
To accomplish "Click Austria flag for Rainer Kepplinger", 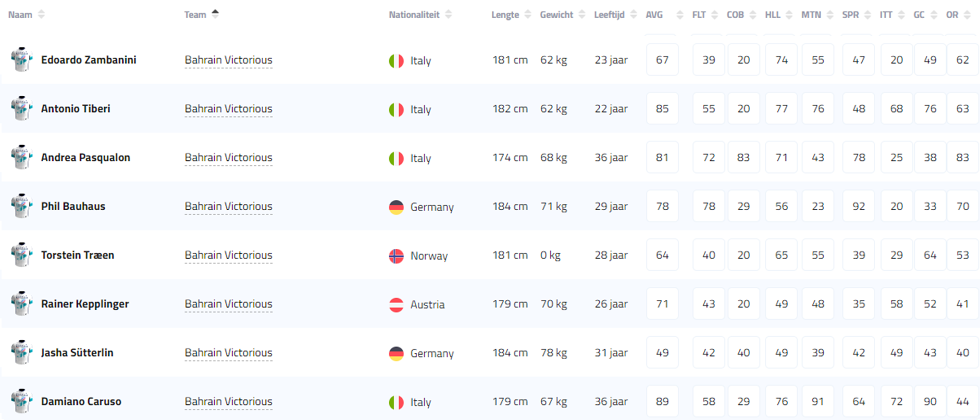I will tap(396, 304).
